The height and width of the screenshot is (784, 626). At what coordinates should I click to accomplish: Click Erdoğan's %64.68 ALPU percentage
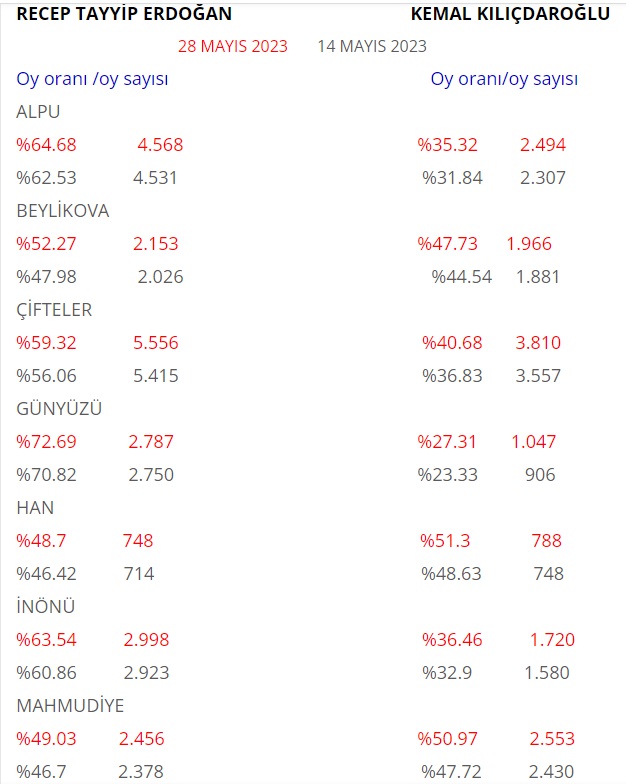(46, 145)
